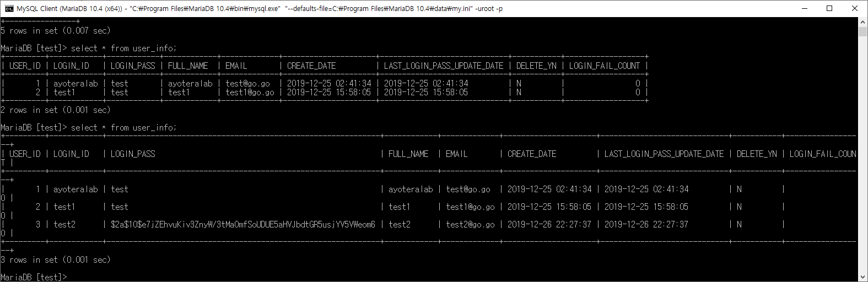
Task: Click FULL_NAME 'ayoteralab' in the second result table
Action: [x=411, y=189]
